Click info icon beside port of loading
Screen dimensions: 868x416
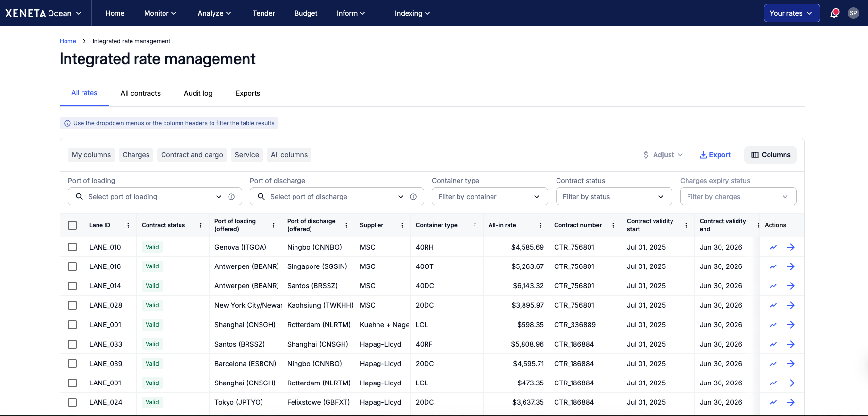(231, 197)
